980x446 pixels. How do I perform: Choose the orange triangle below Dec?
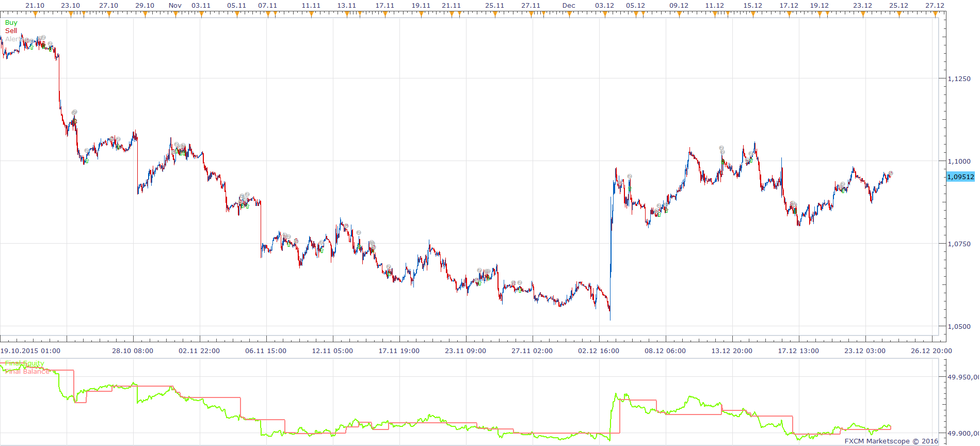pos(569,14)
